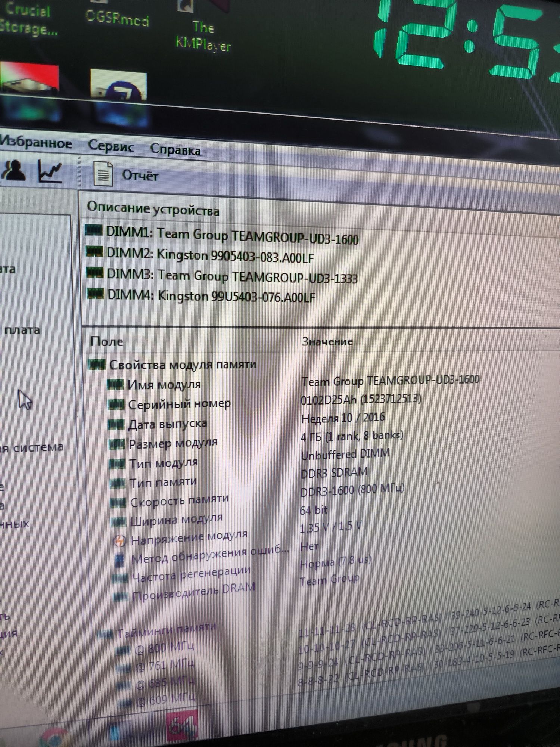Click the Значение column header
Viewport: 560px width, 747px height.
pyautogui.click(x=327, y=341)
